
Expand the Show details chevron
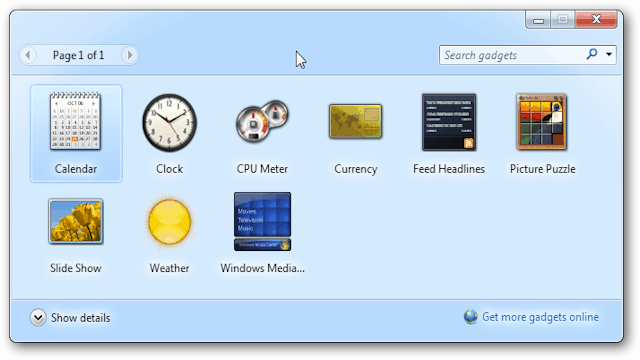pos(38,318)
